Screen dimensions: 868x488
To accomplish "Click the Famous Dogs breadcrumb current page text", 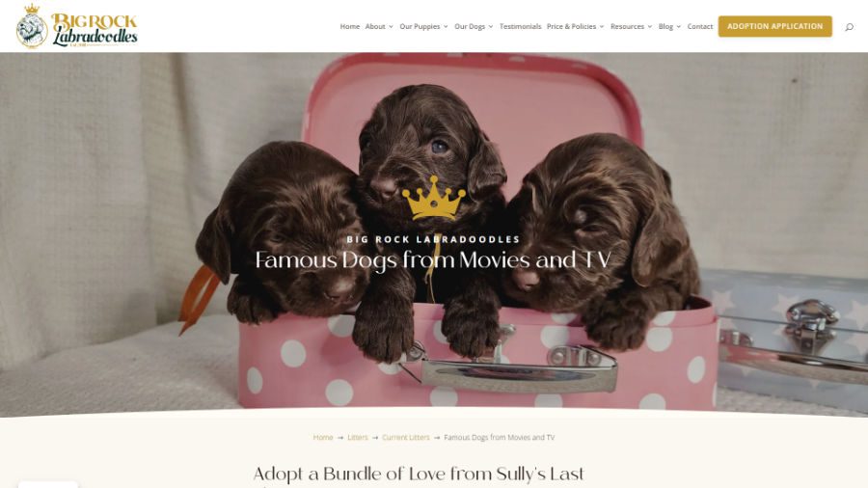I will click(500, 437).
